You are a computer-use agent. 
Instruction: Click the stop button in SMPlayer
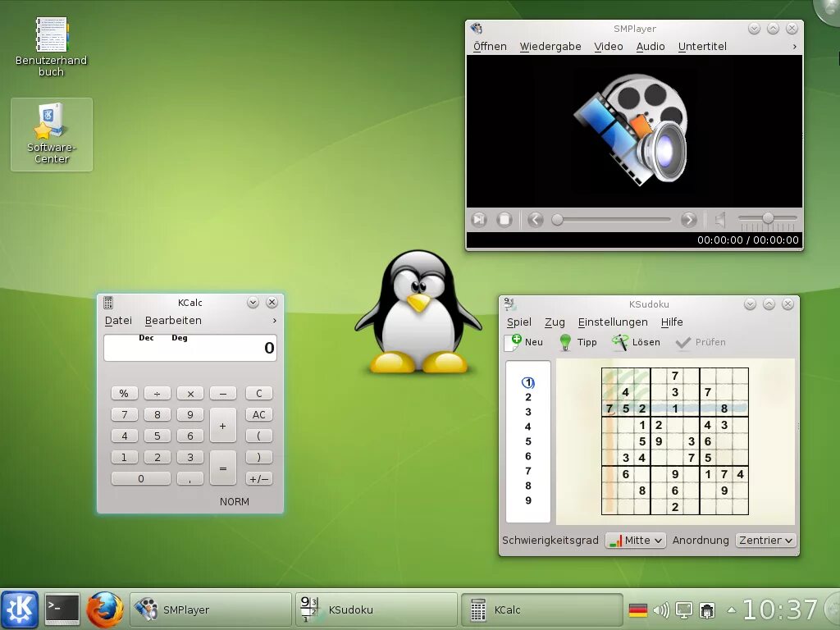[x=504, y=220]
